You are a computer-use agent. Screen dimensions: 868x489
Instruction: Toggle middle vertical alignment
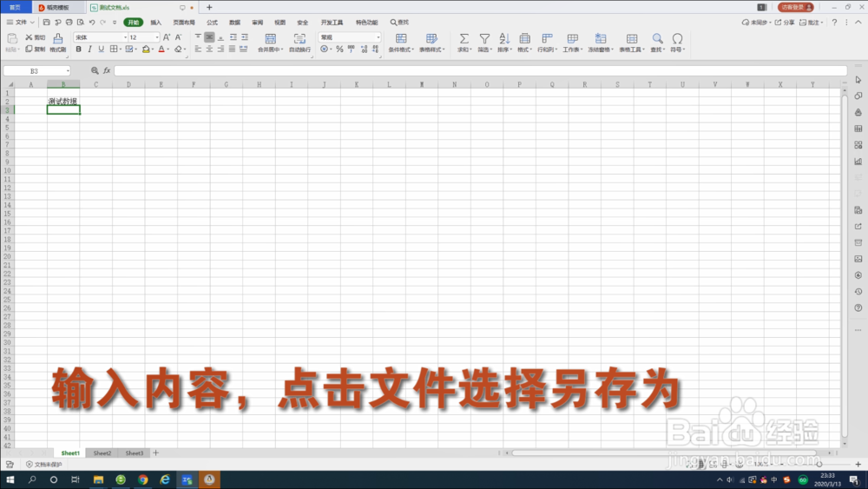coord(209,37)
